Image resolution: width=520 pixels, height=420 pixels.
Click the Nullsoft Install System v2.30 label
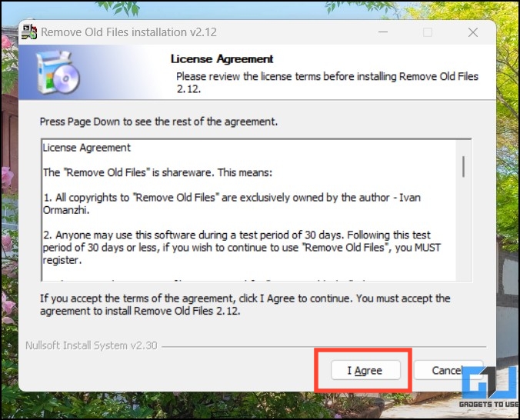click(92, 345)
